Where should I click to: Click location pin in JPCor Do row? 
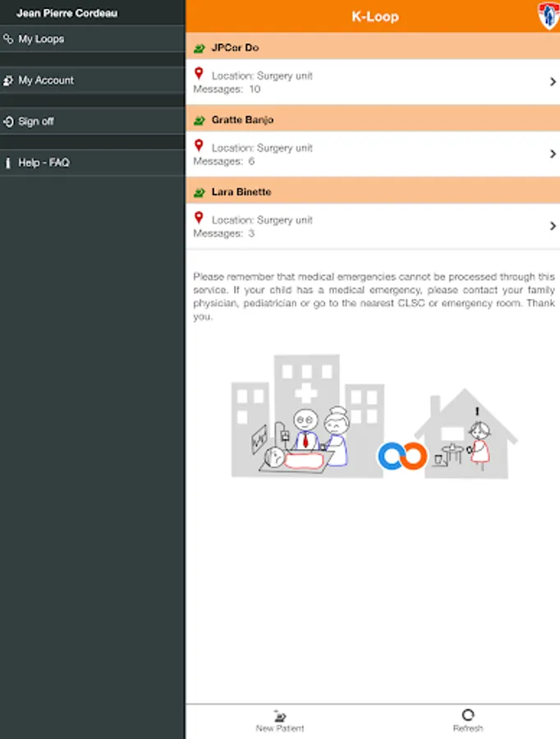199,74
